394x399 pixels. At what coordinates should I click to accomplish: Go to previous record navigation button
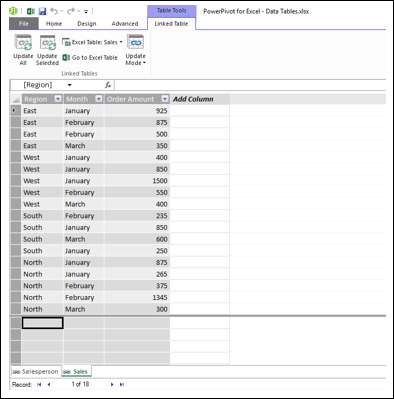[x=49, y=384]
